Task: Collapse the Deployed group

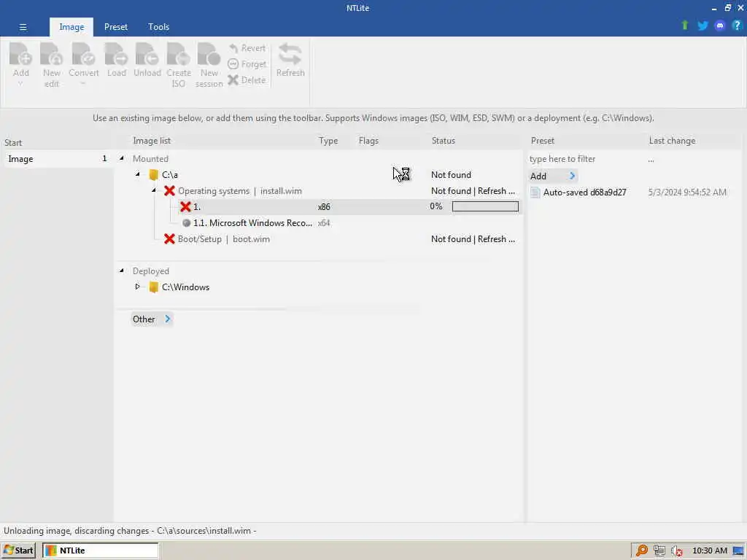Action: coord(122,271)
